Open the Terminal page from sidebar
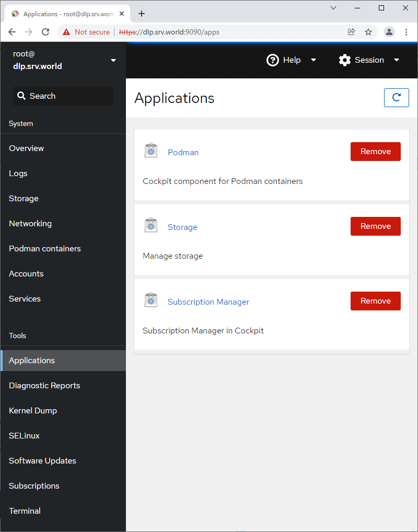The image size is (418, 532). coord(25,511)
